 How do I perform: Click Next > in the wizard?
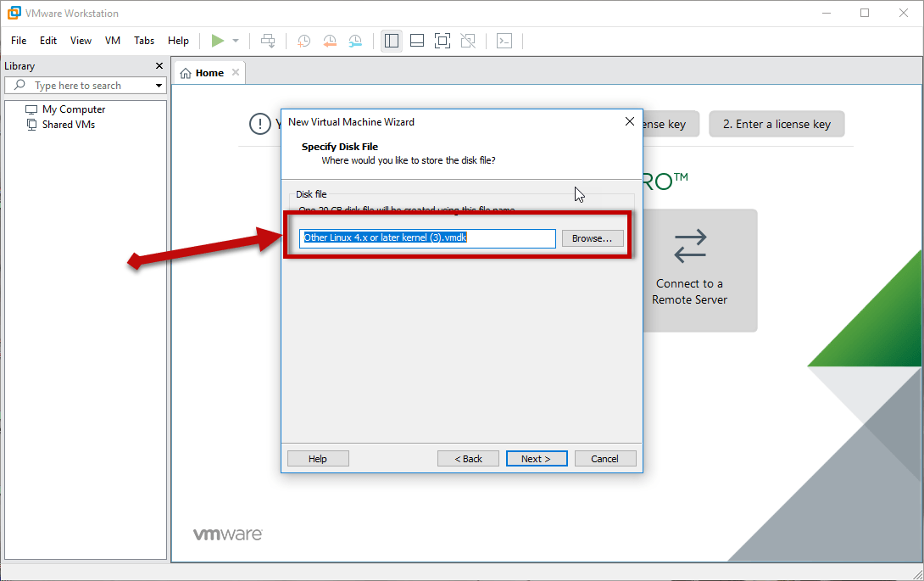pos(536,459)
